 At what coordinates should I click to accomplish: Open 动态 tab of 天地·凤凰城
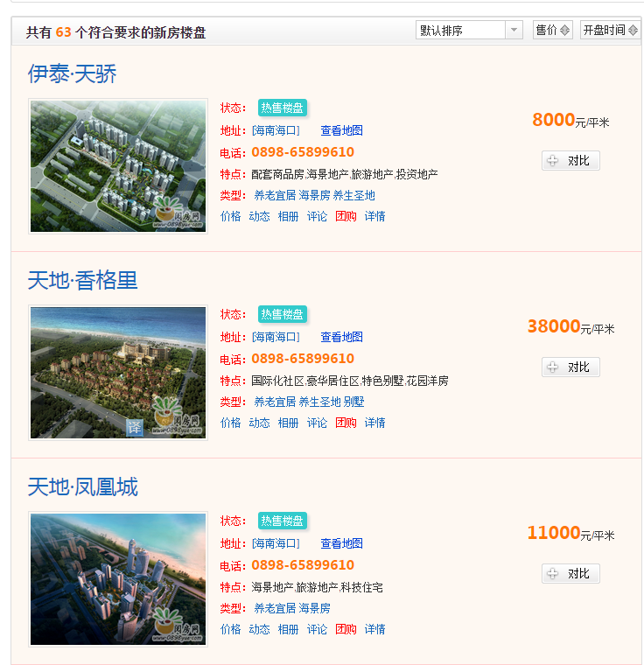(x=260, y=629)
